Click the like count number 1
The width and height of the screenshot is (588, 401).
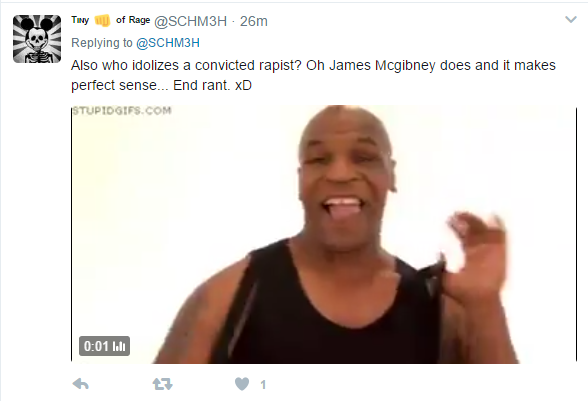(x=263, y=384)
